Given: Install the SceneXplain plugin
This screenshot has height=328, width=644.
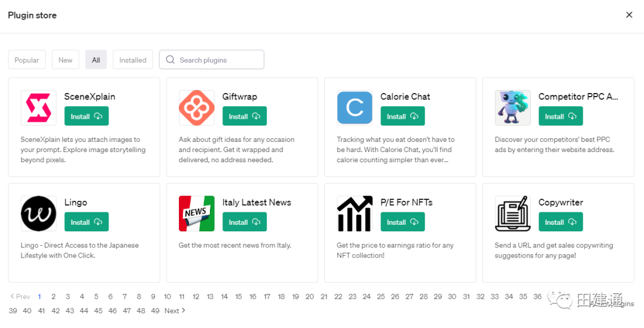Looking at the screenshot, I should click(x=86, y=116).
